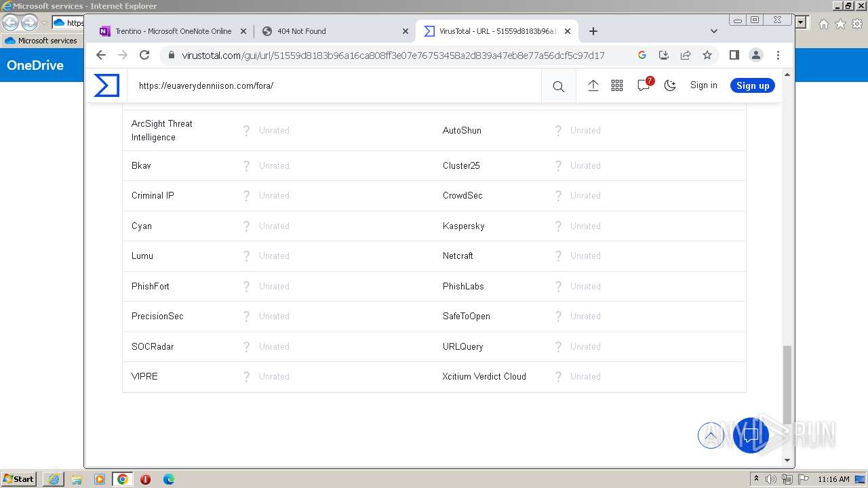
Task: Toggle the Chrome side panel icon
Action: (x=734, y=55)
